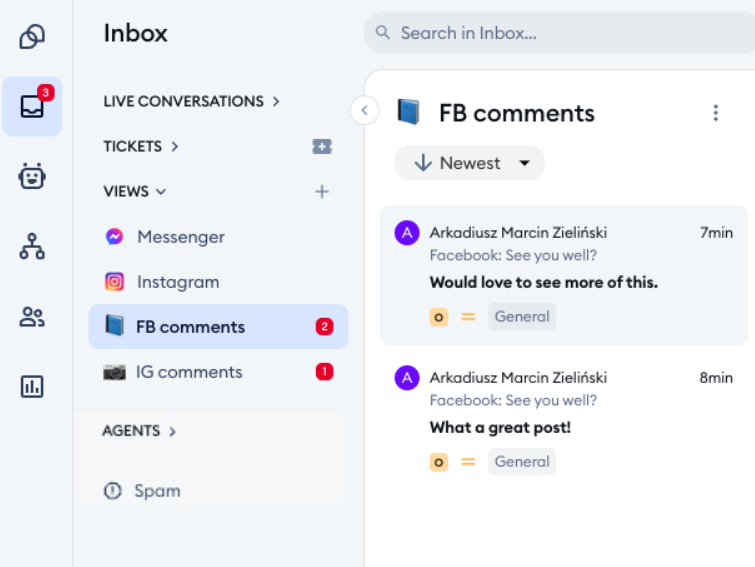The height and width of the screenshot is (567, 755).
Task: Expand the Live Conversations section
Action: point(192,101)
